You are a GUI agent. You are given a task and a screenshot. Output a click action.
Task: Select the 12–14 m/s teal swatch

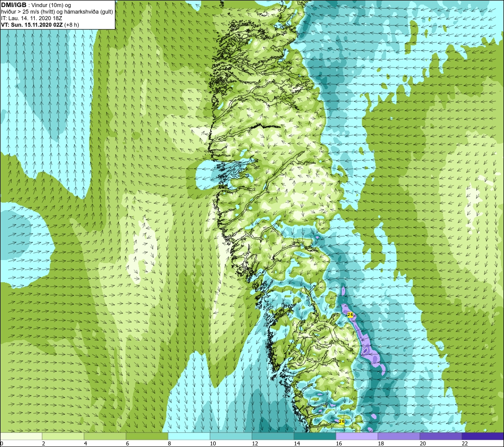[273, 436]
